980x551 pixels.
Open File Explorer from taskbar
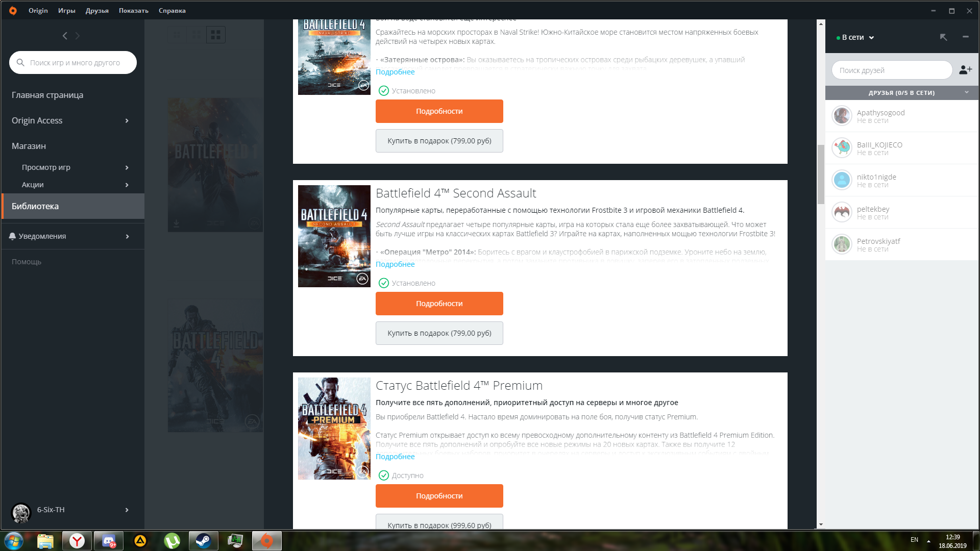45,541
